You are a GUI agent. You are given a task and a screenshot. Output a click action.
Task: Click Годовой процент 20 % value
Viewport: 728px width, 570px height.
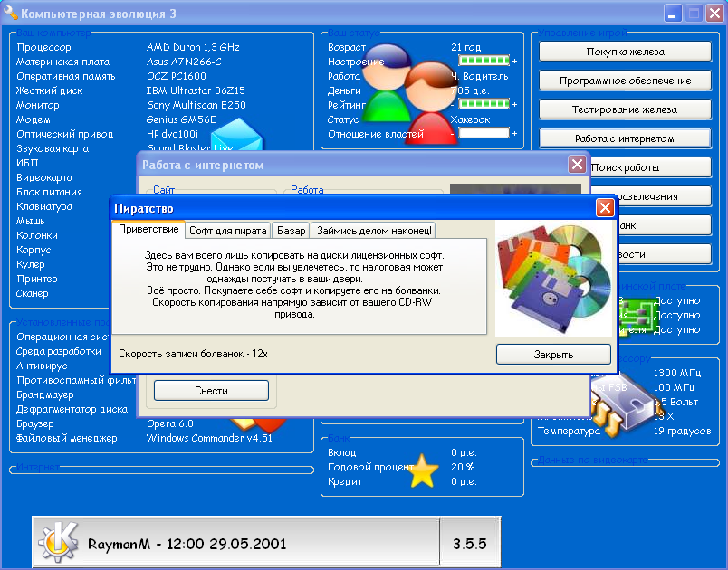click(x=463, y=467)
